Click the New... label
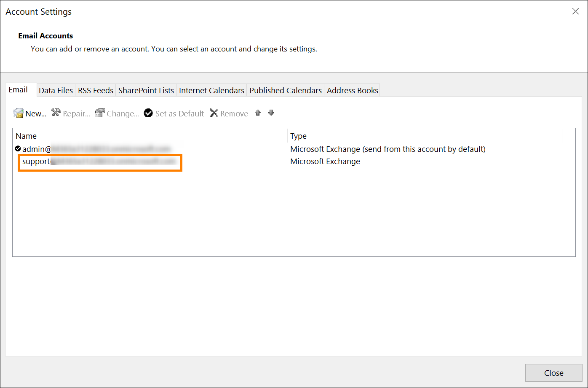Image resolution: width=588 pixels, height=388 pixels. pos(36,113)
